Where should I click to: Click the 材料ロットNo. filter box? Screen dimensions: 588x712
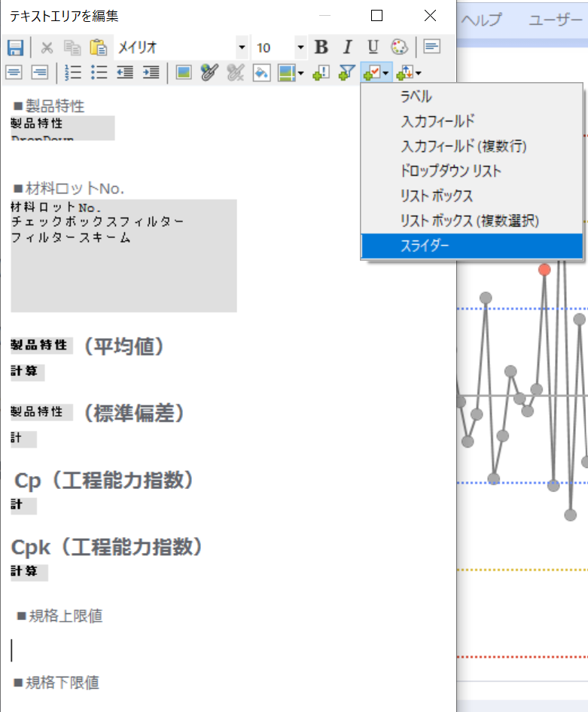[123, 255]
